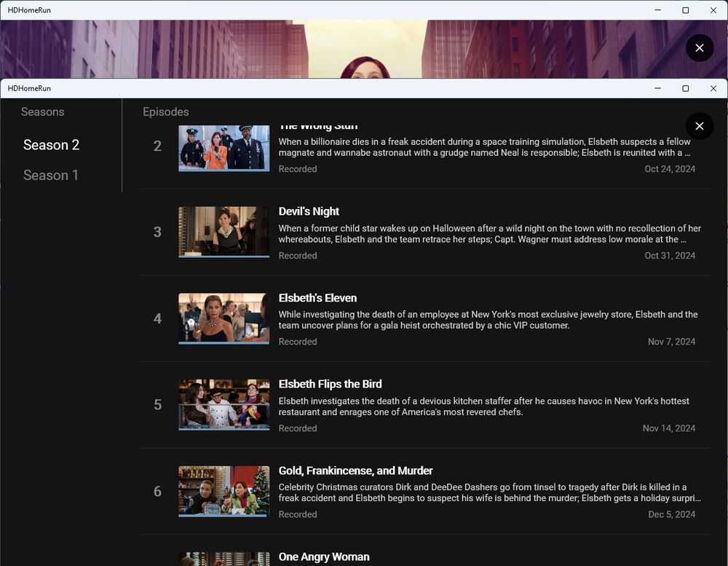
Task: Close the back window's overlay with the round X
Action: point(699,48)
